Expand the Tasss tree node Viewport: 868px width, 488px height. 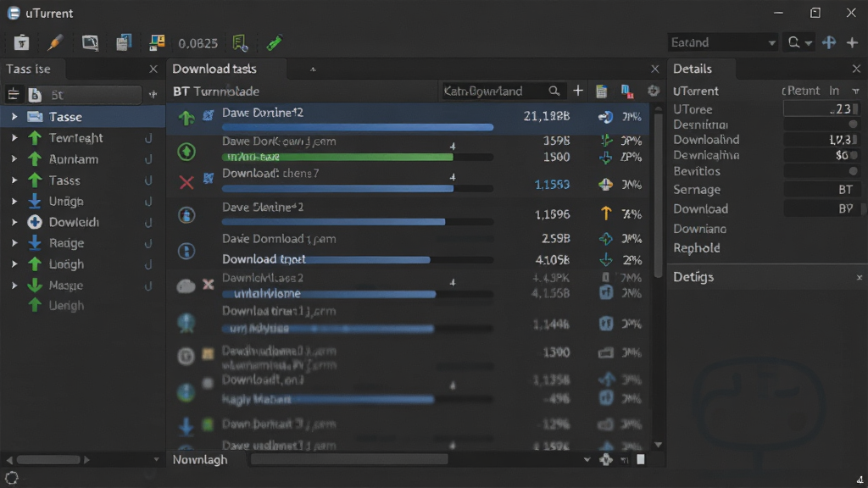tap(14, 180)
